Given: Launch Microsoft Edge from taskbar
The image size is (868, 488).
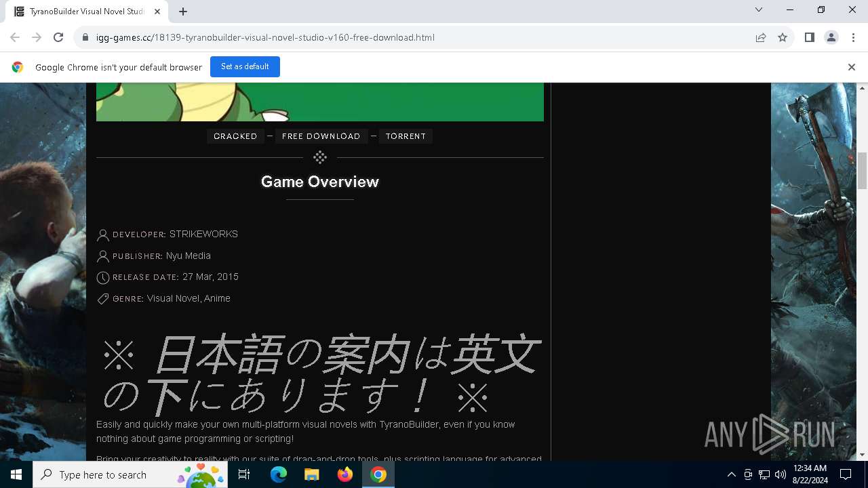Looking at the screenshot, I should [279, 474].
